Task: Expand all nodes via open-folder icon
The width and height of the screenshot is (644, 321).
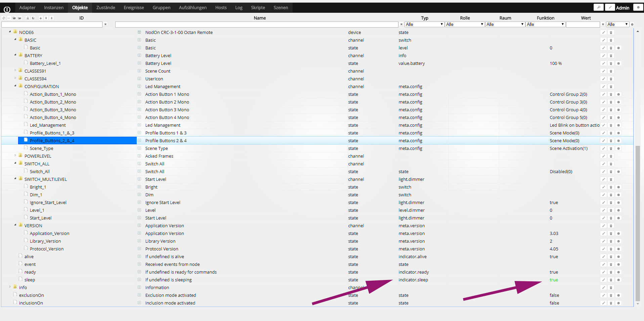Action: [x=19, y=18]
